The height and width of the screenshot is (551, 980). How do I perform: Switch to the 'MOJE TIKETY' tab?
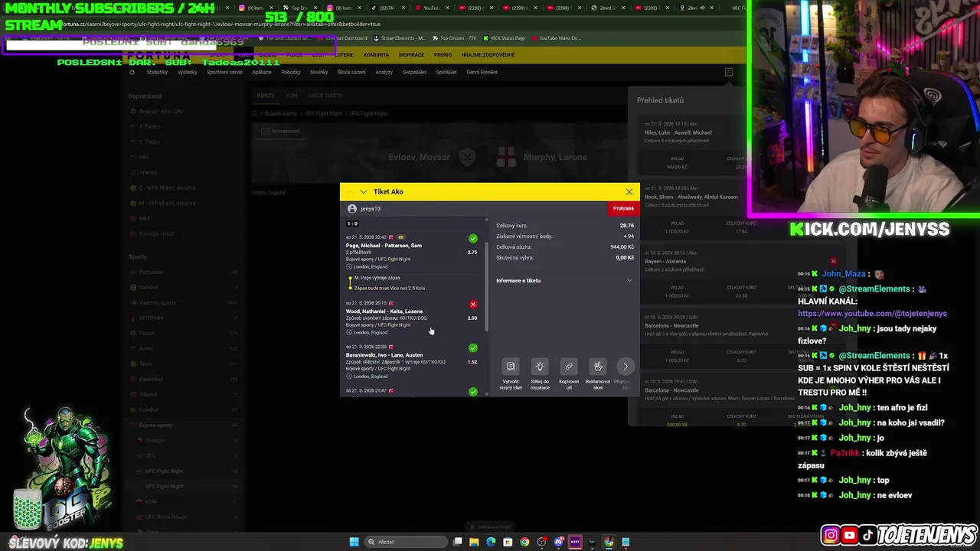[325, 96]
